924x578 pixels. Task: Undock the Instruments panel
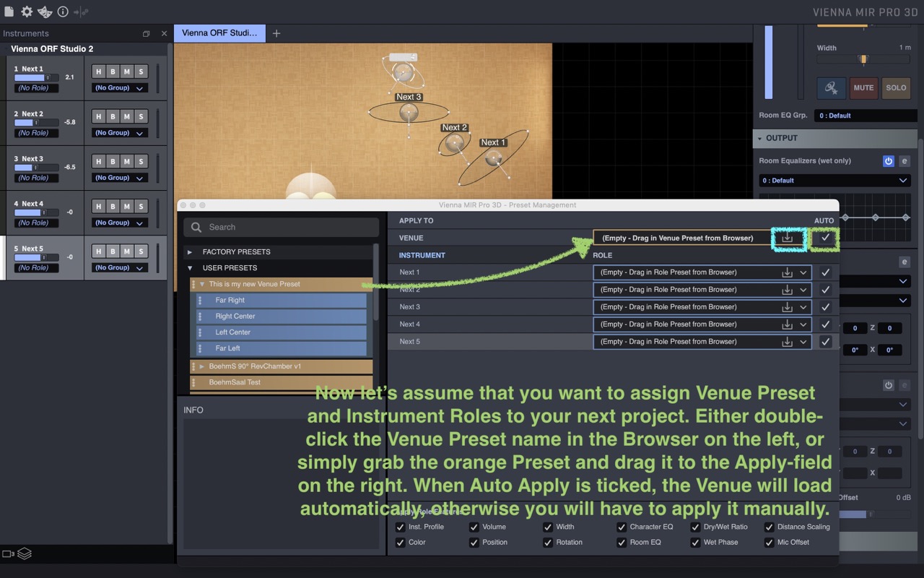(146, 34)
